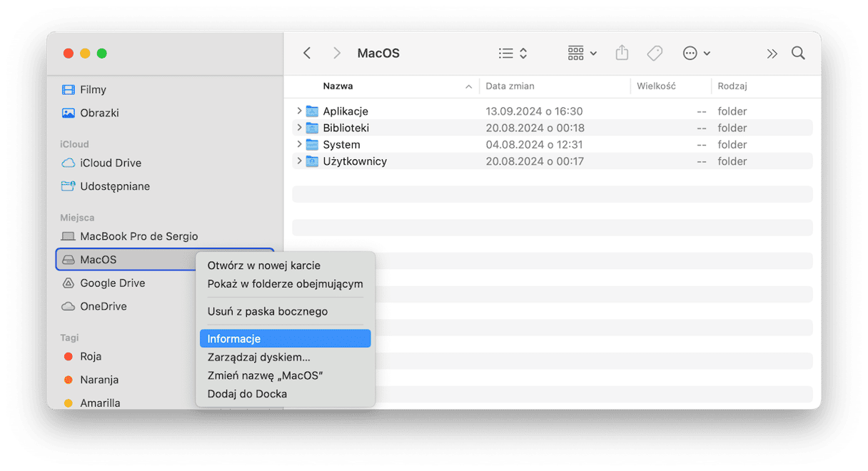The image size is (868, 471).
Task: Choose "Zarządzaj dyskiem…" menu entry
Action: point(286,357)
